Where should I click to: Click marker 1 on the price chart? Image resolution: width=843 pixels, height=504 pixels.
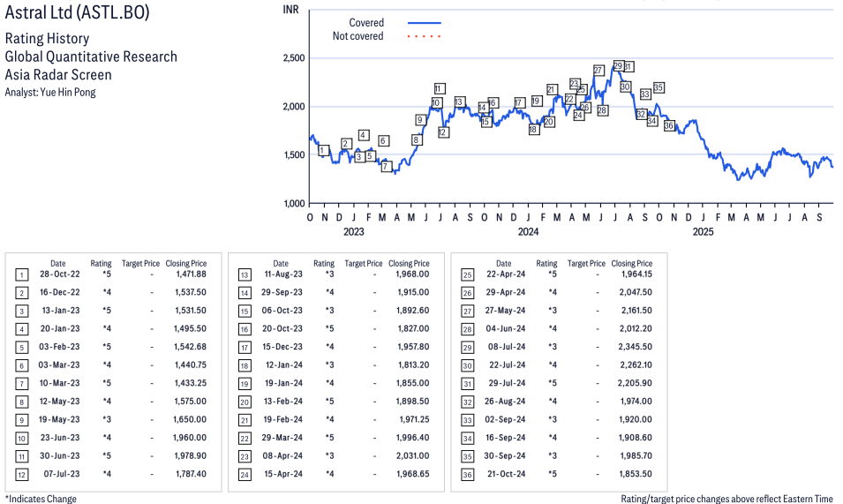tap(323, 150)
